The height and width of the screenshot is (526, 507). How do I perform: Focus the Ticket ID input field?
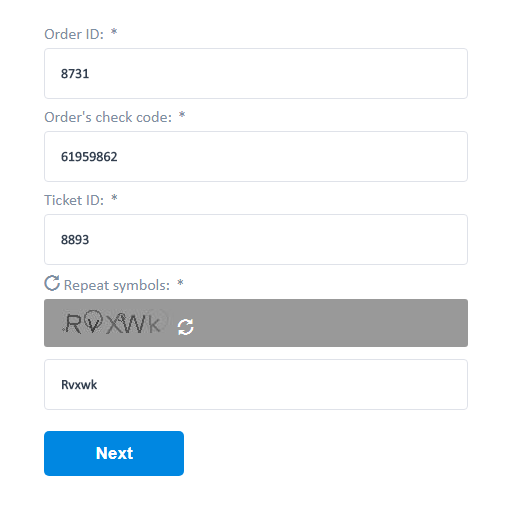tap(256, 240)
